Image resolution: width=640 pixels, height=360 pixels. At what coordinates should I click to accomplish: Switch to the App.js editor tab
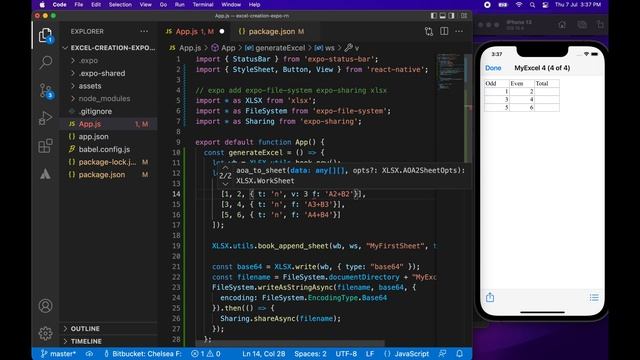tap(195, 31)
